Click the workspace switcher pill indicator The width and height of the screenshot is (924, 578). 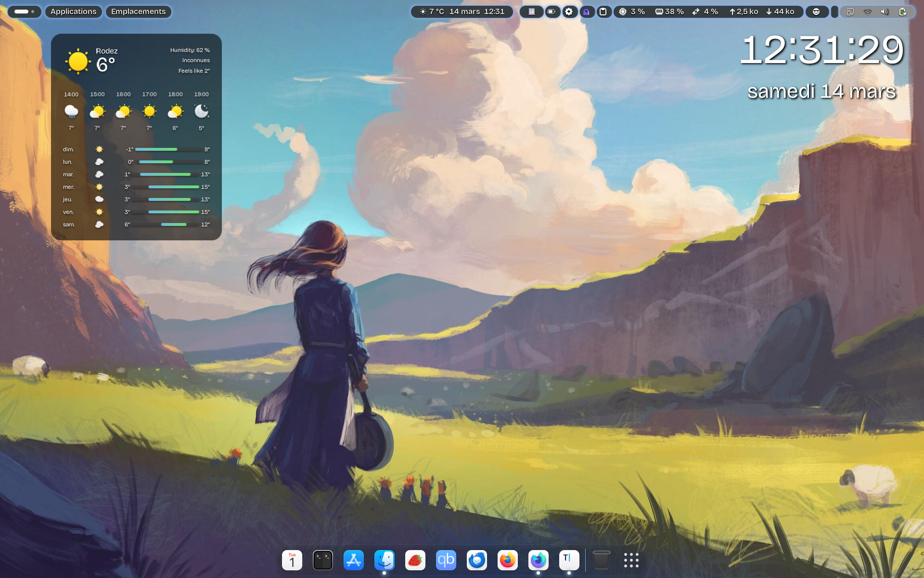(x=24, y=12)
